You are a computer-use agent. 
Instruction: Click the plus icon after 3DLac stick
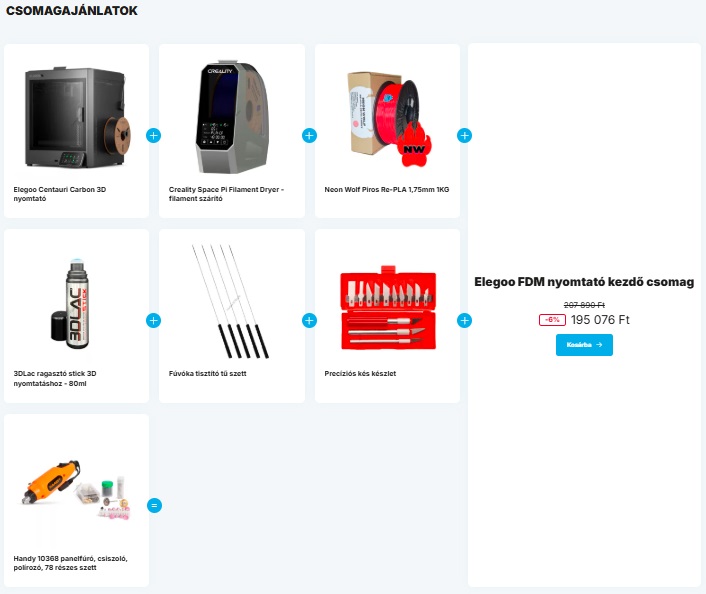point(154,321)
